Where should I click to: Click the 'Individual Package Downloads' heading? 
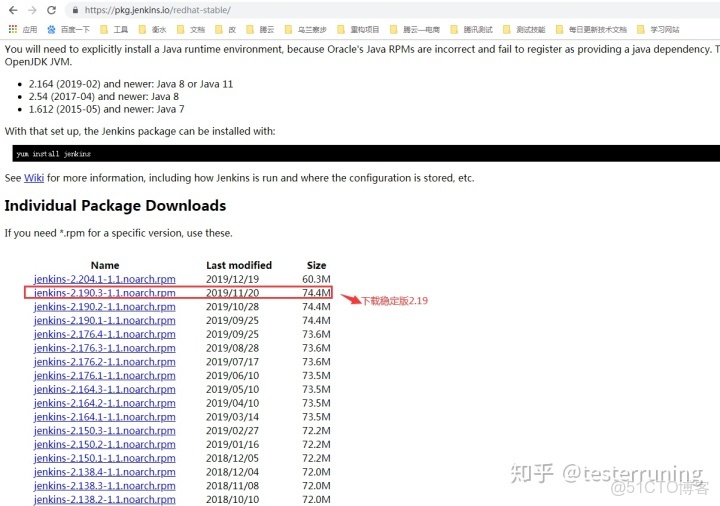(x=115, y=206)
